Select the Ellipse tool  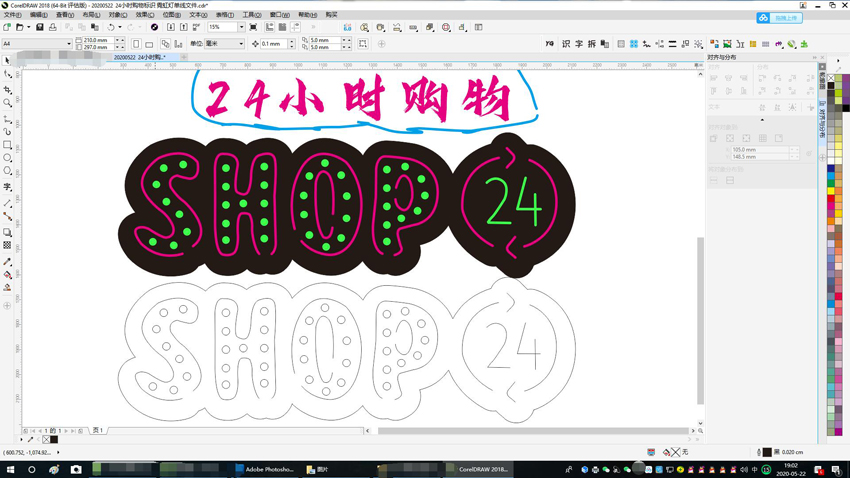click(x=7, y=158)
